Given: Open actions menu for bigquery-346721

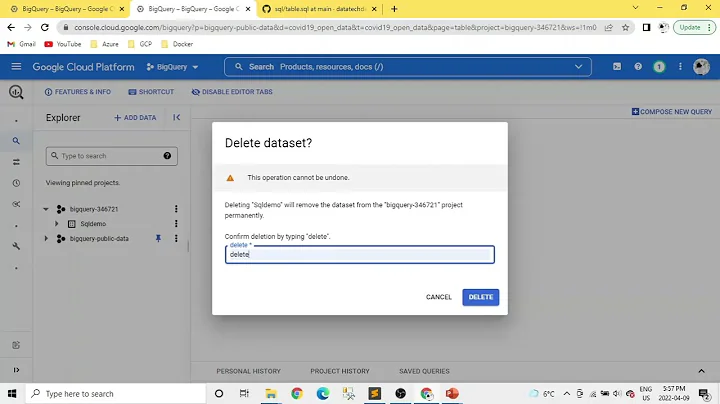Looking at the screenshot, I should (176, 209).
